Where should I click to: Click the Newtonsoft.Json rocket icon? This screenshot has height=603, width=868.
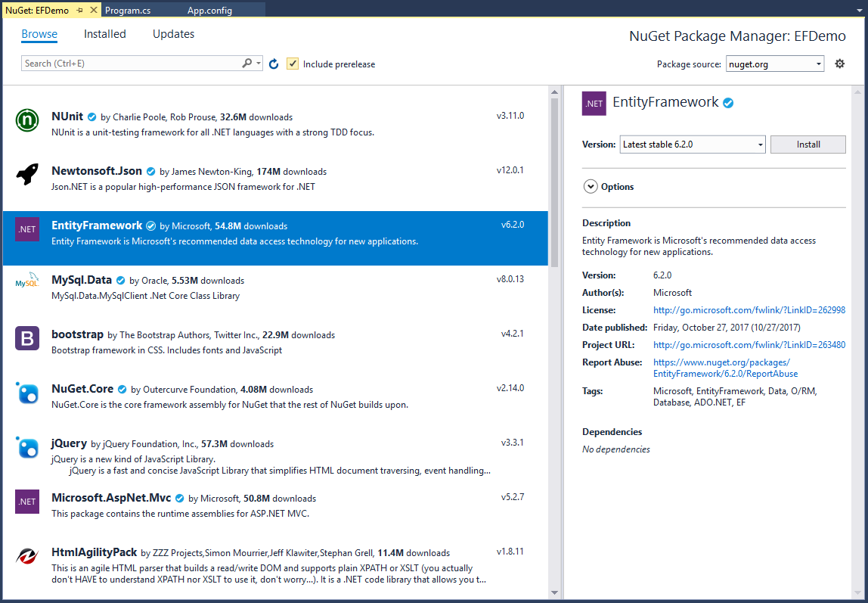27,175
